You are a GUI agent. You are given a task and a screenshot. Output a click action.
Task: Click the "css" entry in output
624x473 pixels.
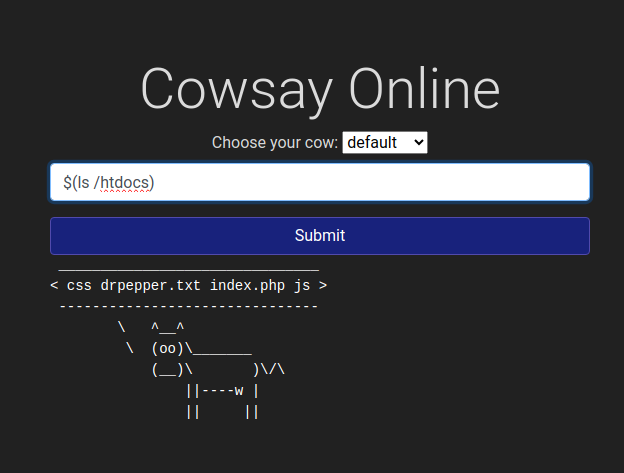(x=79, y=285)
